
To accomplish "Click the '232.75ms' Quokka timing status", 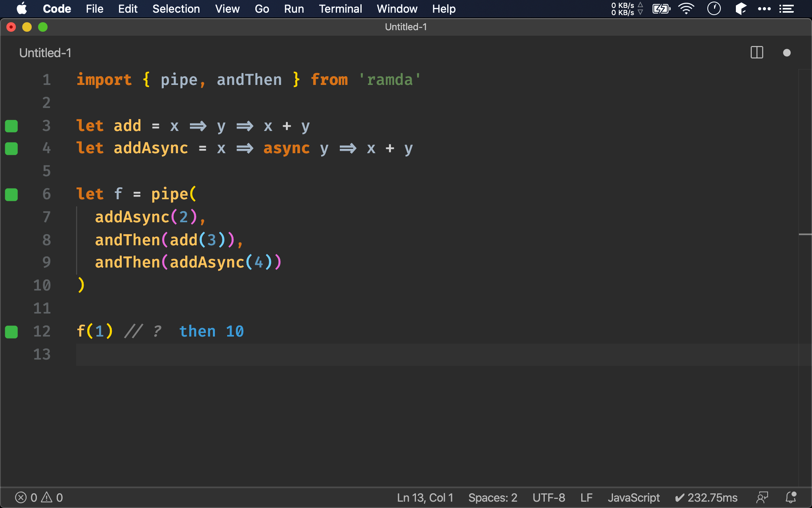I will 706,498.
